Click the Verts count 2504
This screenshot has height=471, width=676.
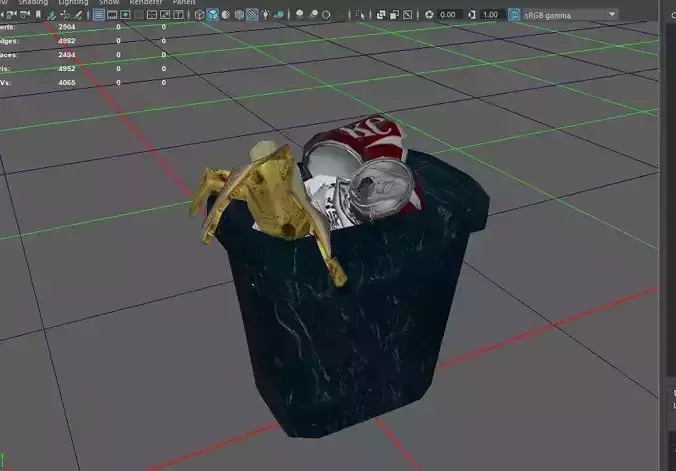tap(67, 27)
